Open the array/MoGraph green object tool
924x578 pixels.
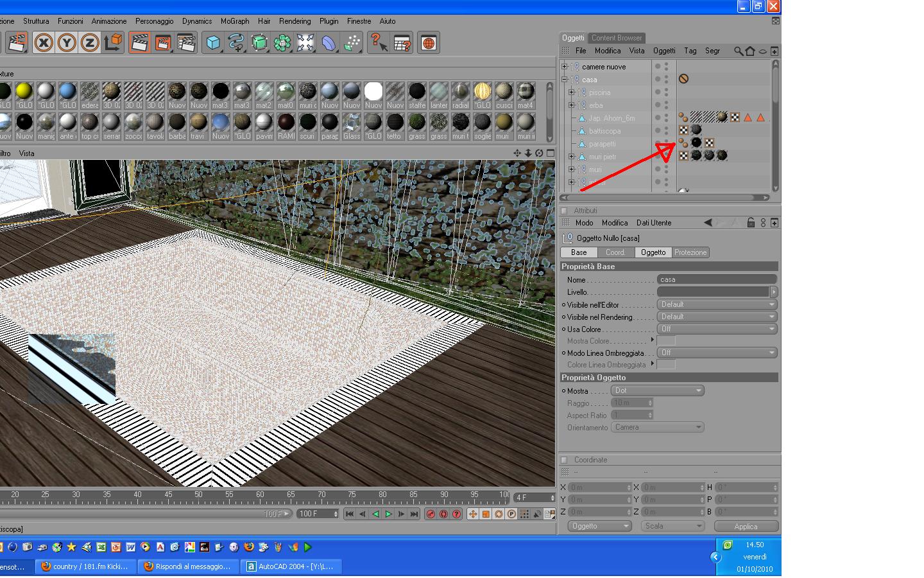[x=282, y=43]
